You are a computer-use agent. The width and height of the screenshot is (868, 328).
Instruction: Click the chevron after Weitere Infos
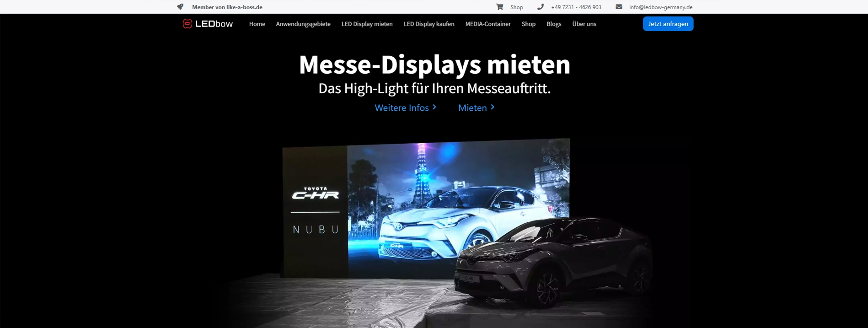pyautogui.click(x=434, y=107)
